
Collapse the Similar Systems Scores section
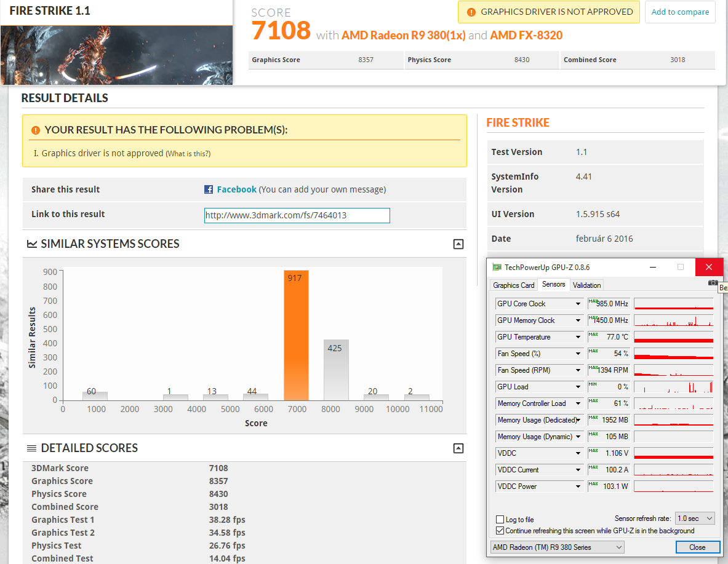point(458,244)
